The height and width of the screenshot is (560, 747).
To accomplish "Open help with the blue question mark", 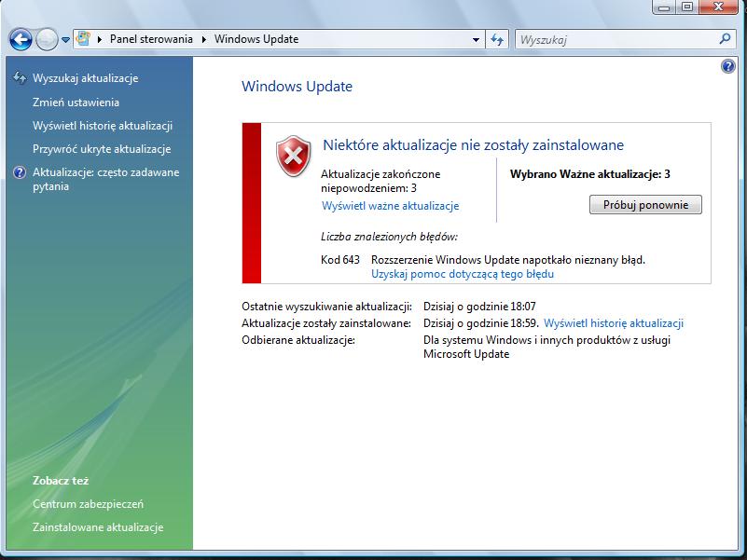I will (728, 66).
